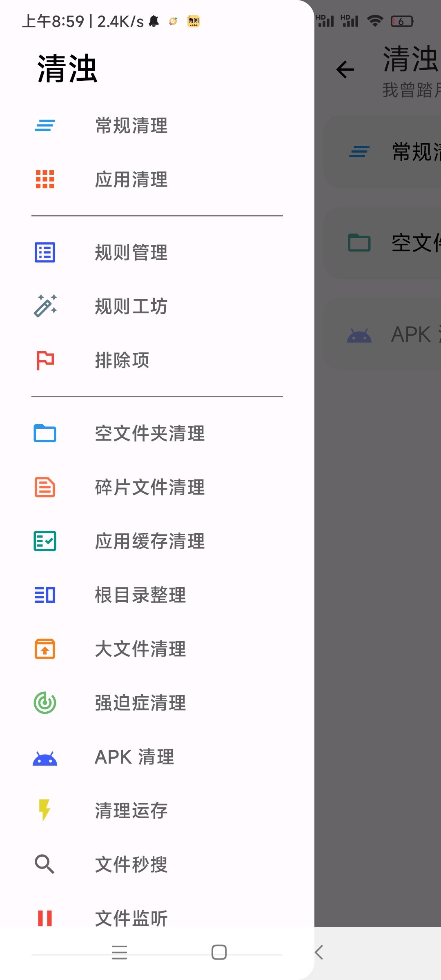441x980 pixels.
Task: Tap the system back chevron
Action: tap(319, 952)
